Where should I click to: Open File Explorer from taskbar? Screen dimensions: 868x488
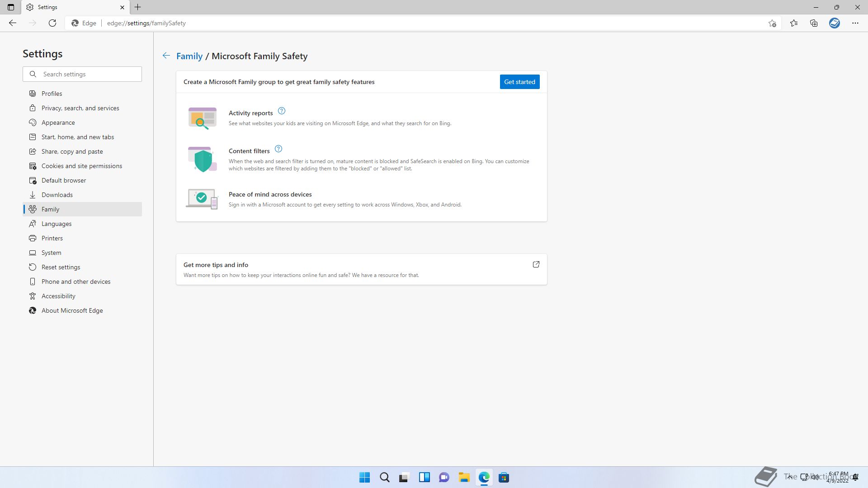click(x=464, y=477)
